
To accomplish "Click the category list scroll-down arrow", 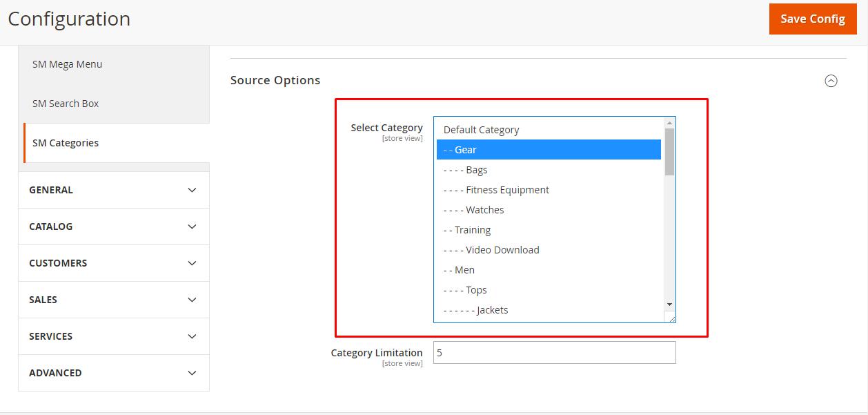I will click(669, 304).
